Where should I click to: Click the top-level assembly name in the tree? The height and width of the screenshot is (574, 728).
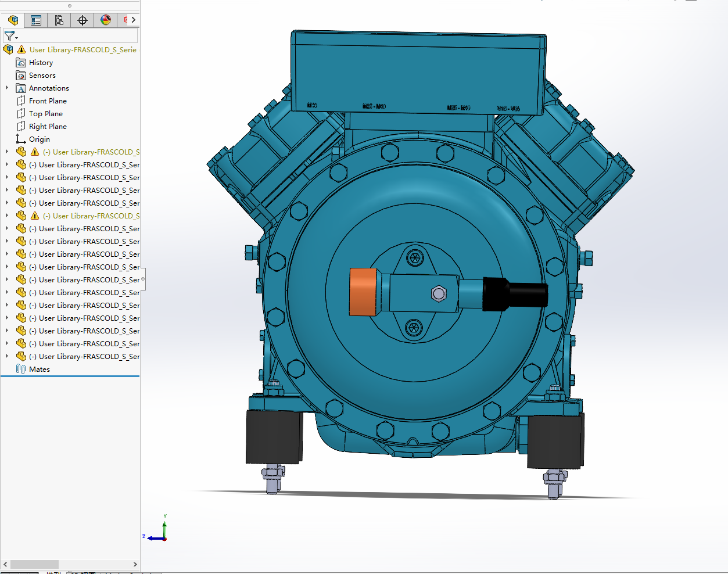(83, 50)
